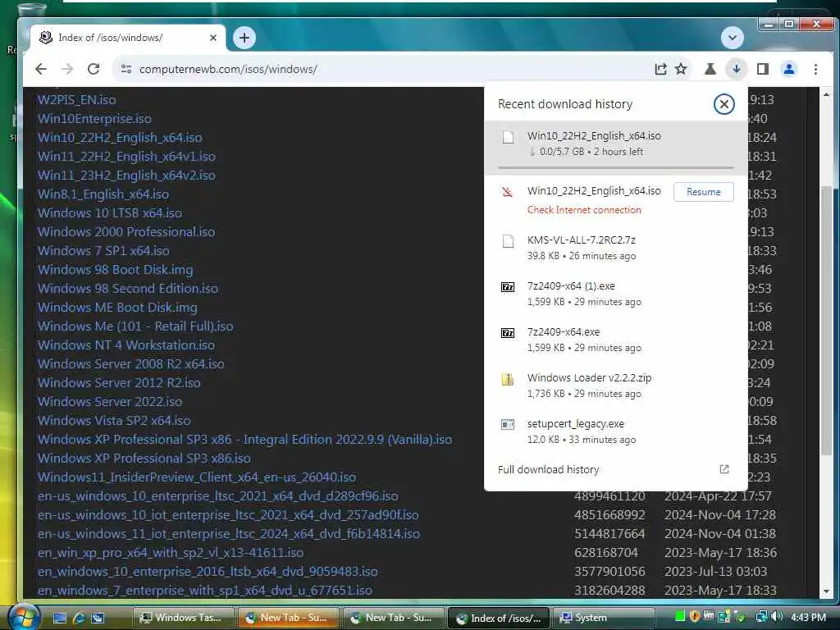Image resolution: width=840 pixels, height=630 pixels.
Task: Download Win11_23H2_English_x64v2.iso
Action: click(126, 176)
